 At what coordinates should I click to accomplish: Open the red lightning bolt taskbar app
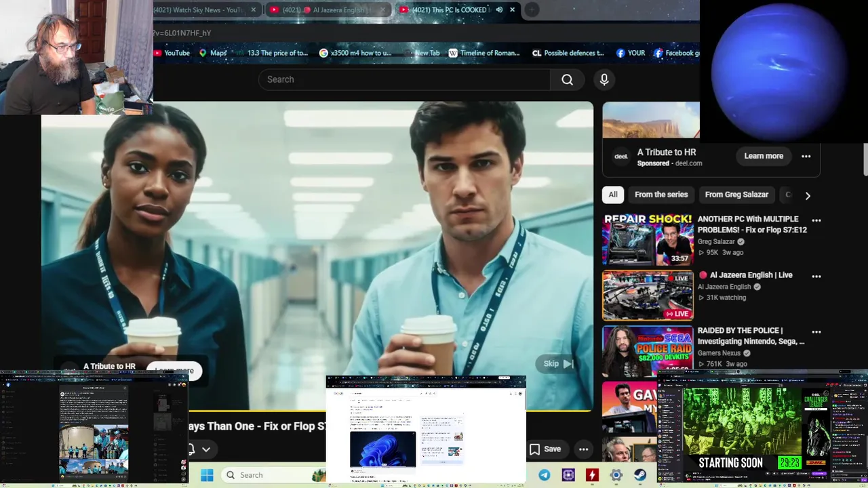tap(592, 475)
